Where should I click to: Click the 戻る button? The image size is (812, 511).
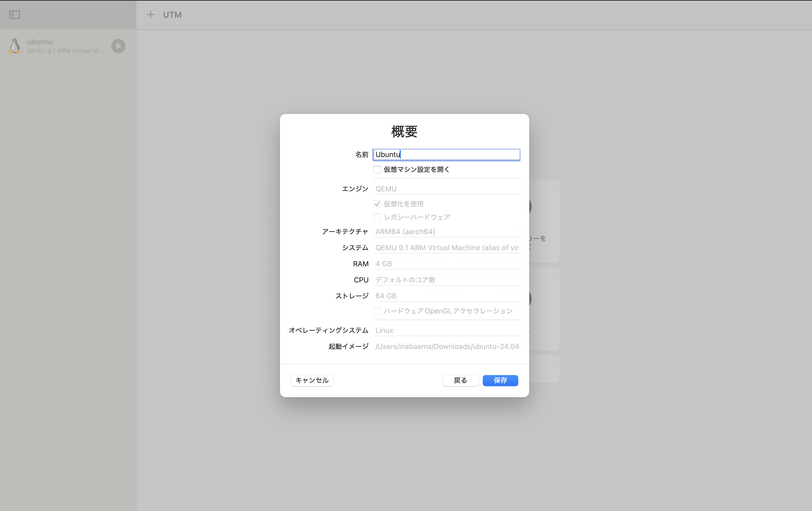[x=460, y=380]
